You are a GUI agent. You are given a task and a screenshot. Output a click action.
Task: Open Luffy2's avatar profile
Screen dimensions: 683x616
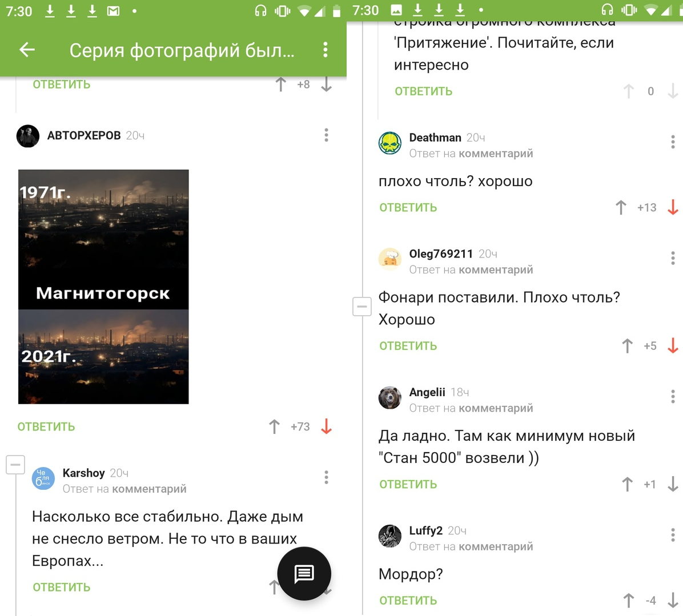click(390, 536)
